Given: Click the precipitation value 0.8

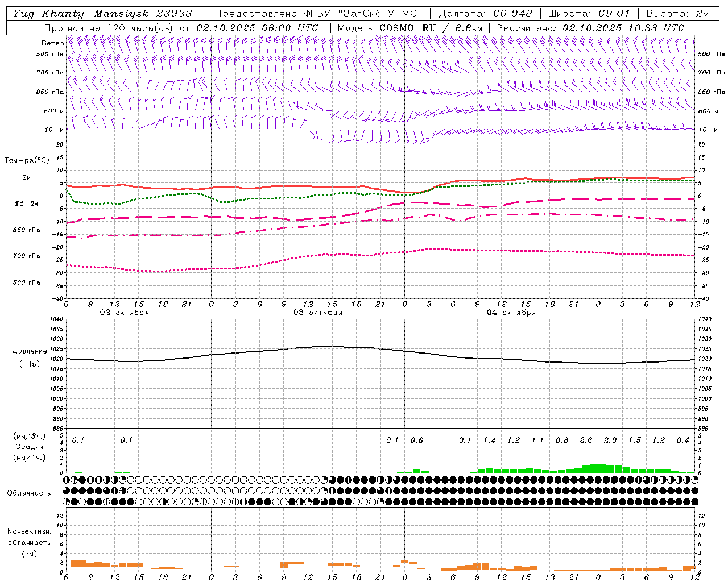Looking at the screenshot, I should tap(562, 440).
